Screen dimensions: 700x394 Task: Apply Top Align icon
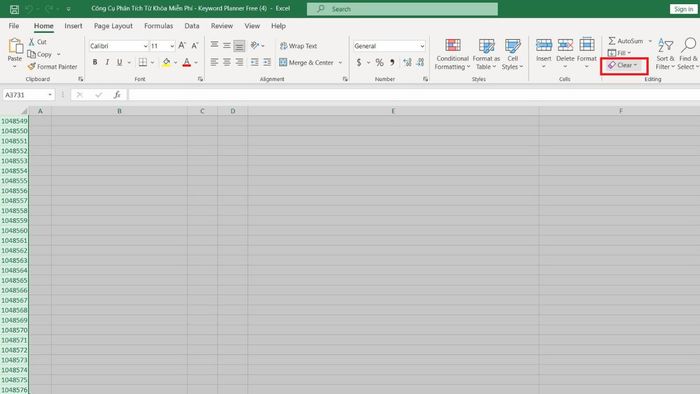click(214, 46)
